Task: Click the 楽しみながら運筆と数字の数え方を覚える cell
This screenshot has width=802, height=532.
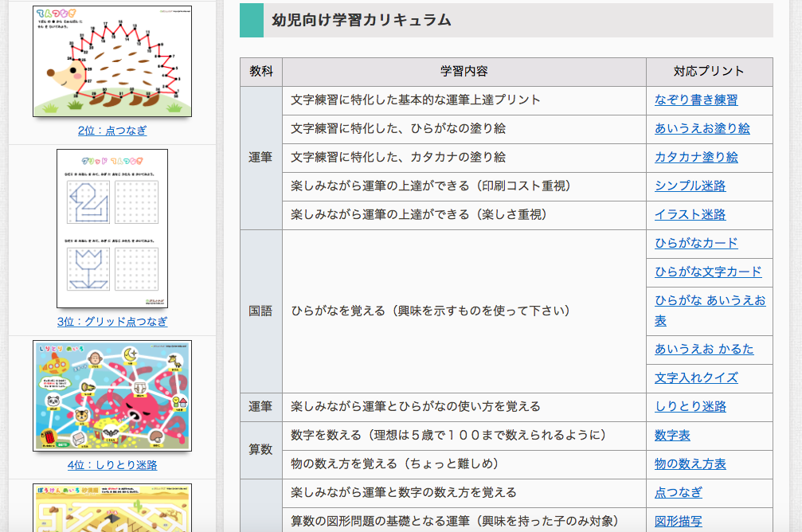Action: tap(464, 493)
